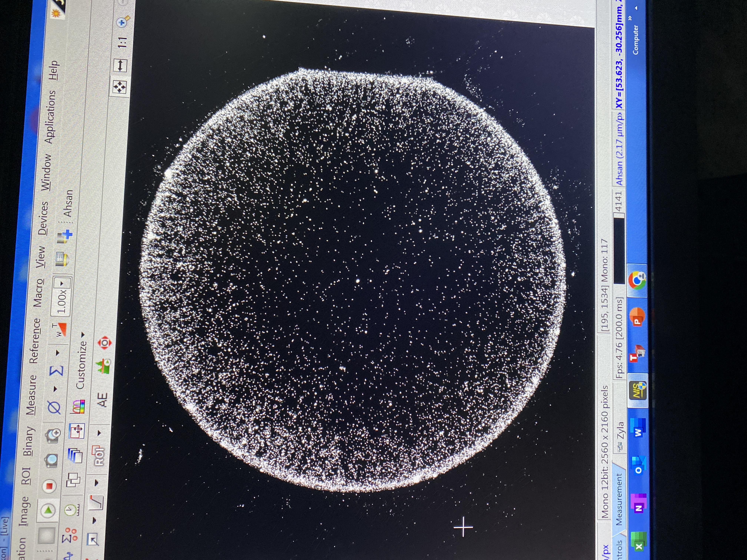
Task: Click the Sigma with red circles icon
Action: 69,535
